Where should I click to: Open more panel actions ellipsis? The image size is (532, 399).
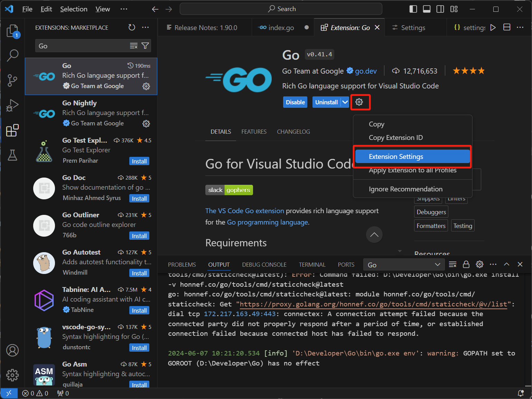pos(493,265)
